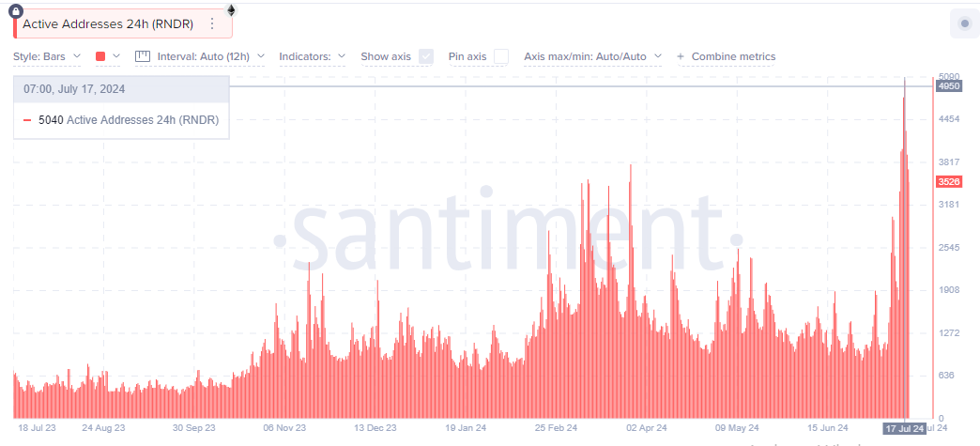Screen dimensions: 980x446
Task: Click the 17 Jul 24 highlighted date marker
Action: click(x=904, y=428)
